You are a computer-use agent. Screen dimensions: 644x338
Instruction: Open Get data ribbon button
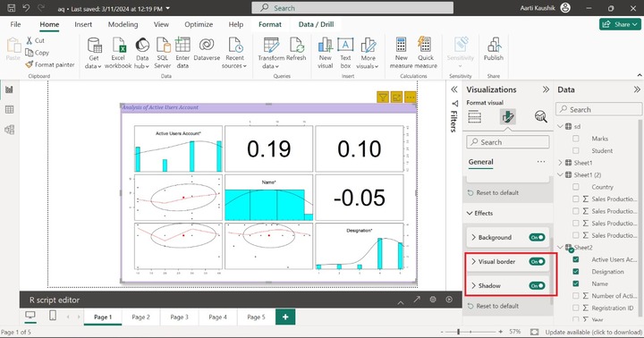94,53
